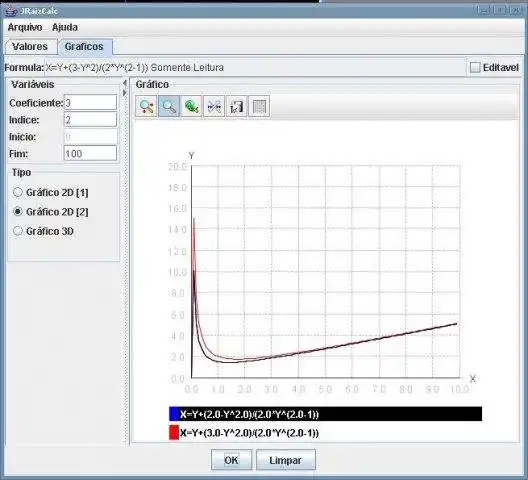This screenshot has width=528, height=480.
Task: Click the Variáveis panel label
Action: click(x=33, y=85)
